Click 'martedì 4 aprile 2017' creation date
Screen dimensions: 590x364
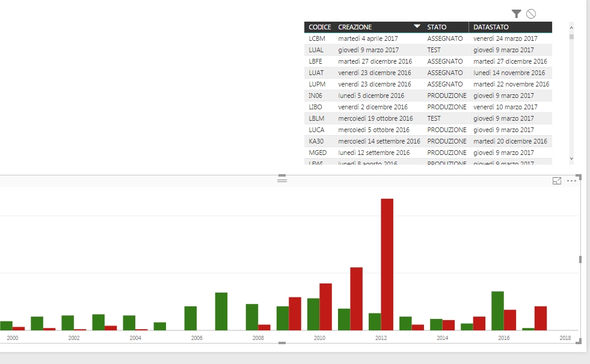pos(368,38)
